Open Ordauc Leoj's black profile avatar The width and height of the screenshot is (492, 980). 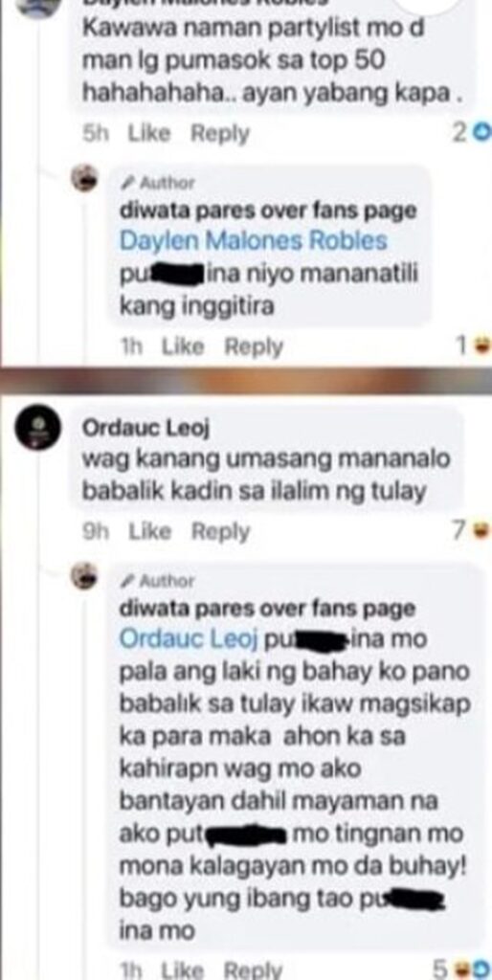[38, 430]
